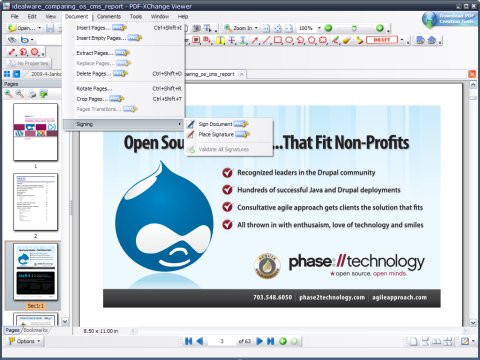Screen dimensions: 480x360
Task: Click the green zoom in plus icon
Action: [380, 28]
